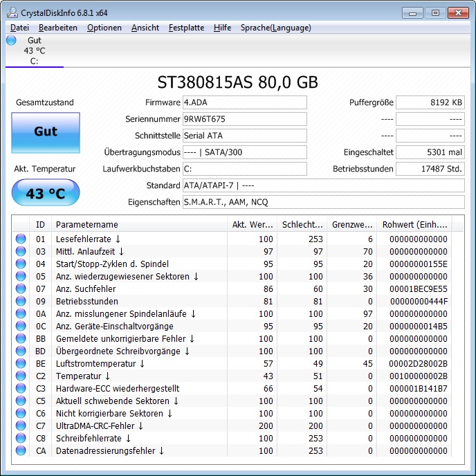476x476 pixels.
Task: Click raw value 000000014B5
Action: [419, 327]
